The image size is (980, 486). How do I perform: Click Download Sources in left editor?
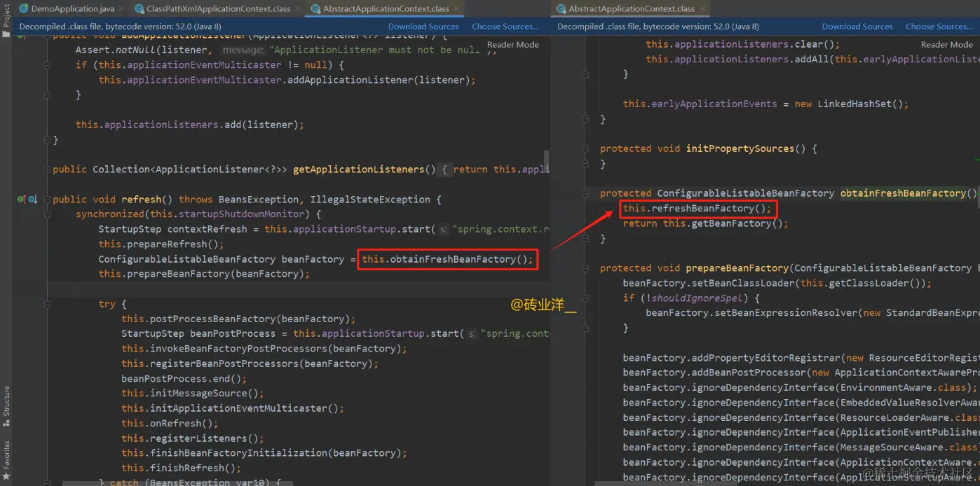[423, 27]
